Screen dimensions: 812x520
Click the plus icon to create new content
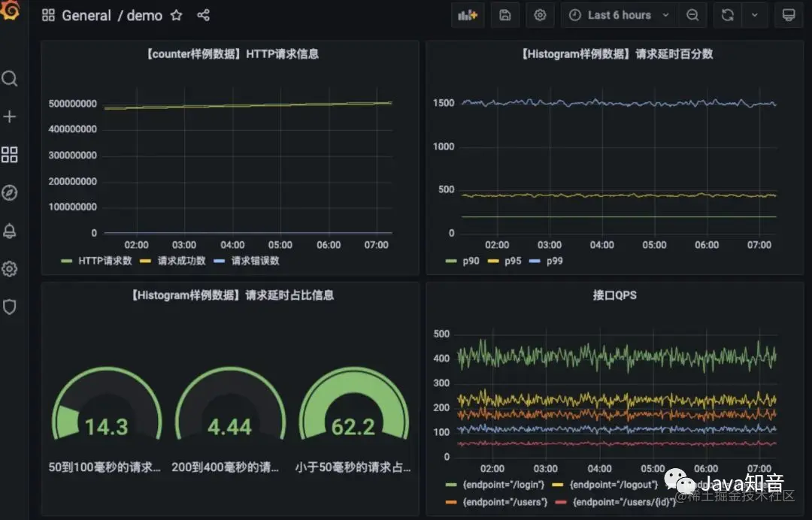(x=10, y=116)
